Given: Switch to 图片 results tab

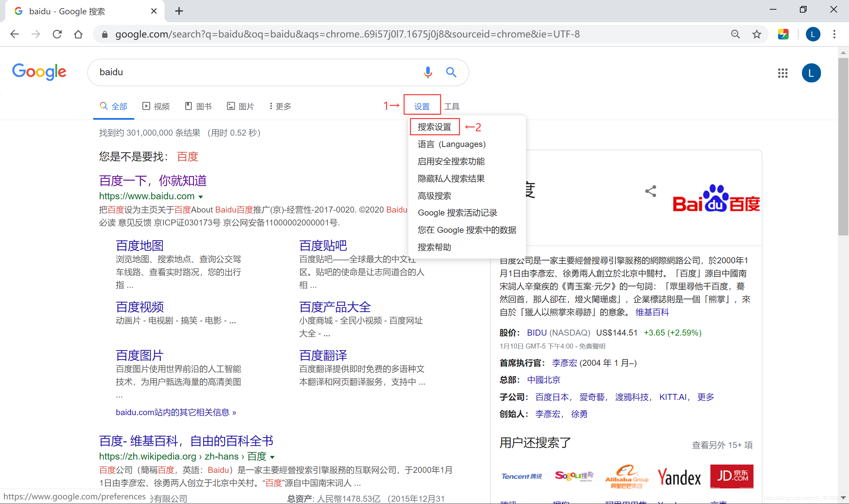Looking at the screenshot, I should pos(240,106).
